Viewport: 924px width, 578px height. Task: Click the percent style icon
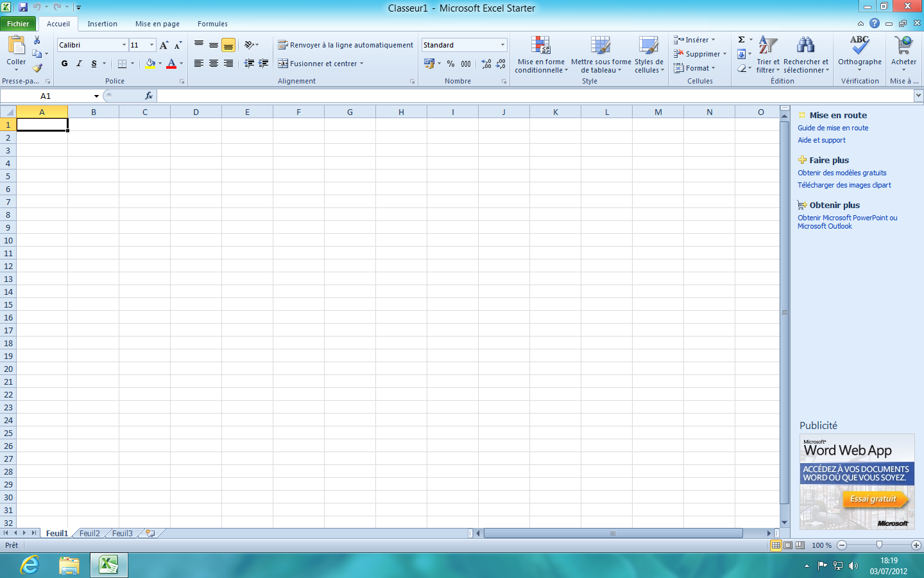pyautogui.click(x=450, y=64)
